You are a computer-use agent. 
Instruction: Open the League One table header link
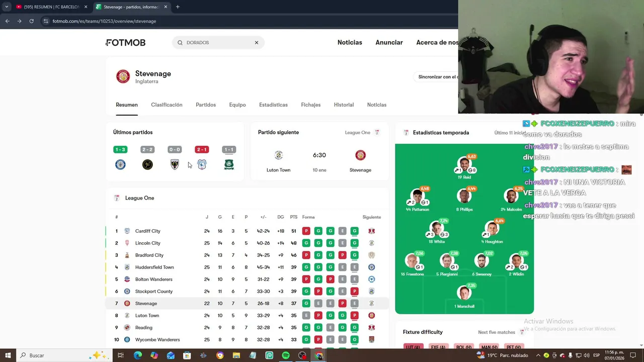[x=139, y=198]
